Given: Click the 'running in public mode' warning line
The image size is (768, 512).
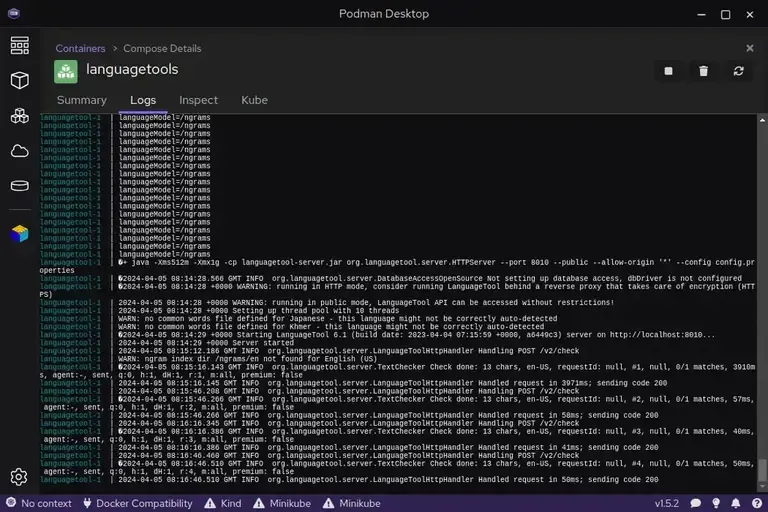Looking at the screenshot, I should click(366, 302).
